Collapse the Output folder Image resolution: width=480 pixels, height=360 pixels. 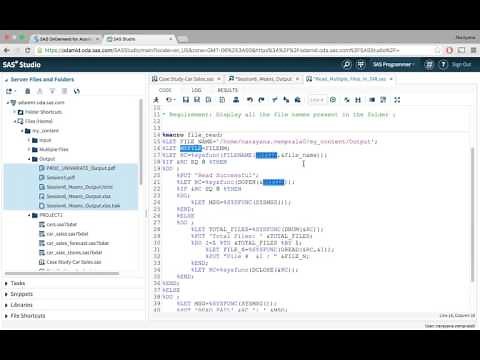tap(29, 159)
